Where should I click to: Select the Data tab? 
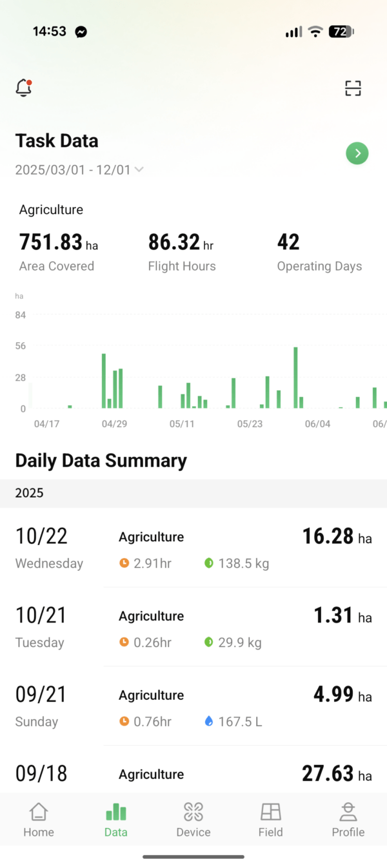pyautogui.click(x=116, y=820)
